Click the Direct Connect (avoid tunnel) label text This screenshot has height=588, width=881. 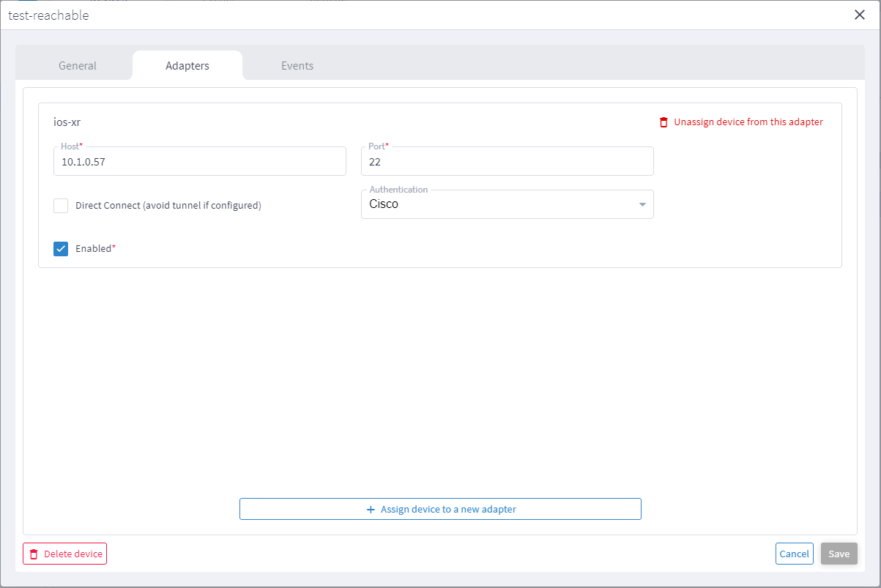168,206
